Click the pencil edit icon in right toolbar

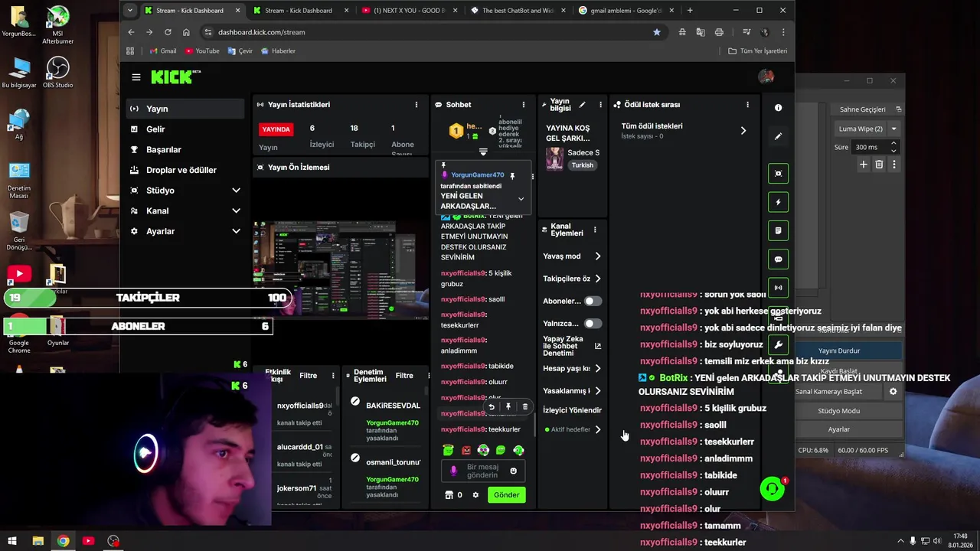point(778,136)
